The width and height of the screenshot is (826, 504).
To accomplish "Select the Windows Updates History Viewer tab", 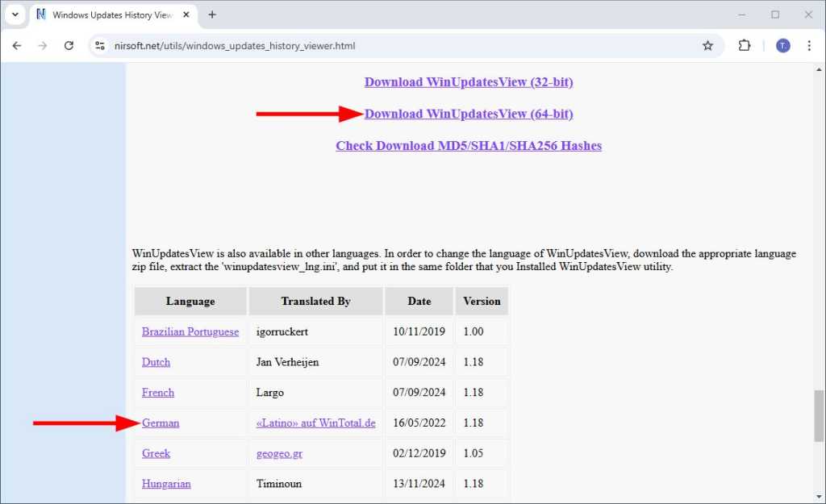I will [113, 15].
